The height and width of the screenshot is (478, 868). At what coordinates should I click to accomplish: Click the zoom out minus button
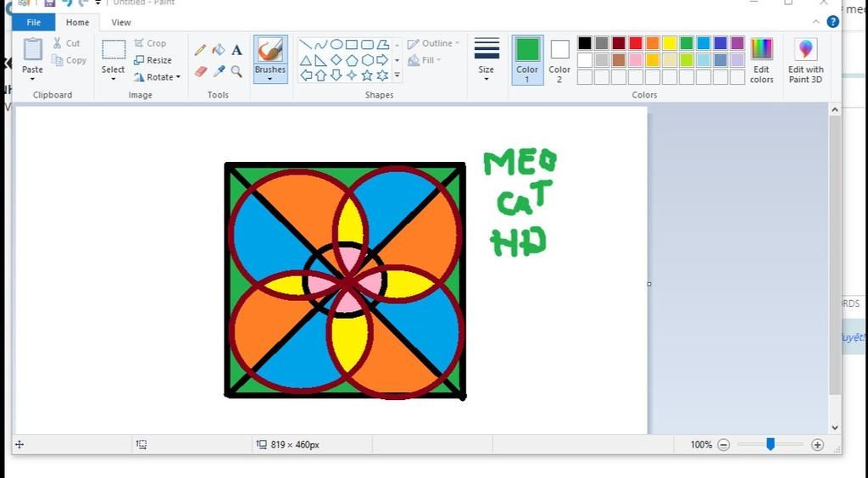point(724,444)
